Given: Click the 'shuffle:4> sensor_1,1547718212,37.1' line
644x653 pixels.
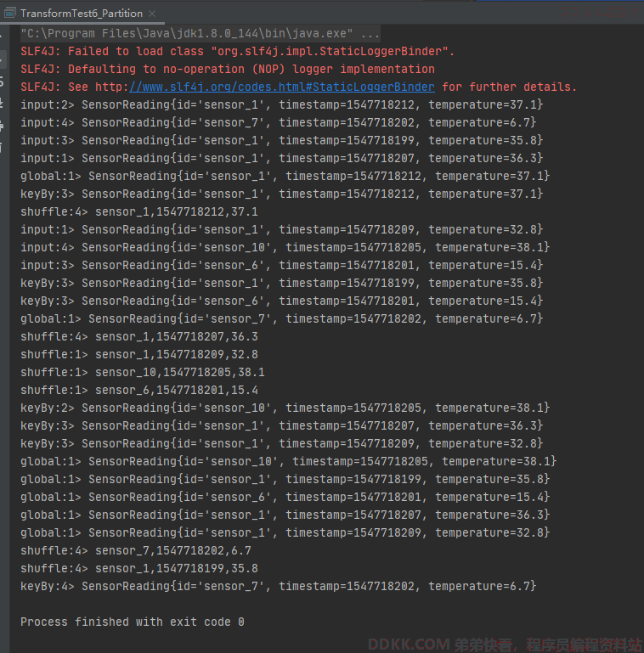Looking at the screenshot, I should click(139, 211).
